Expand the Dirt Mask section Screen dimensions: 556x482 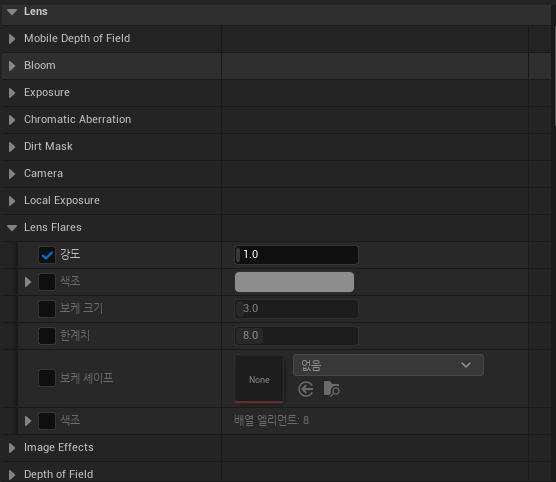pos(12,146)
